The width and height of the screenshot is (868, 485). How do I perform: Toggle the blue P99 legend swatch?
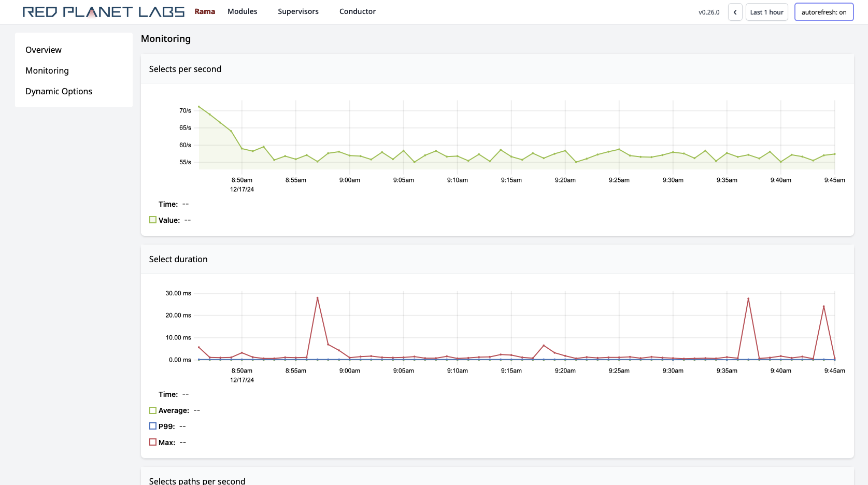point(153,426)
